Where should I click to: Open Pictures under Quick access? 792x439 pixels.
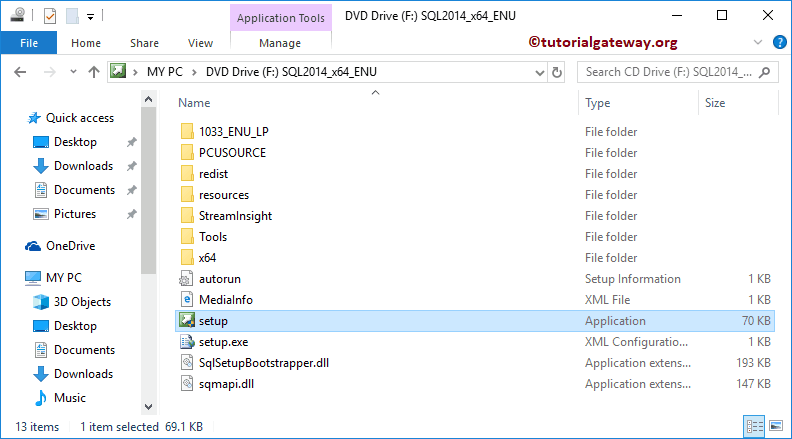click(x=75, y=214)
